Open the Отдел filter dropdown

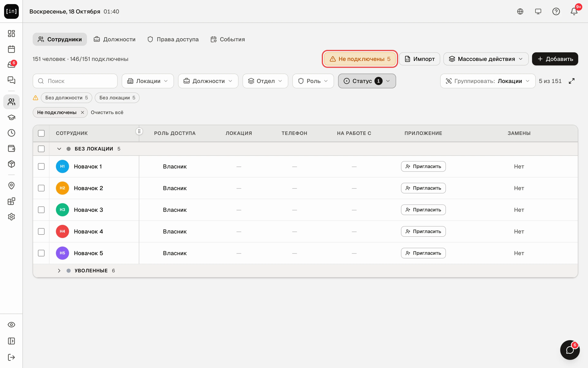[265, 81]
